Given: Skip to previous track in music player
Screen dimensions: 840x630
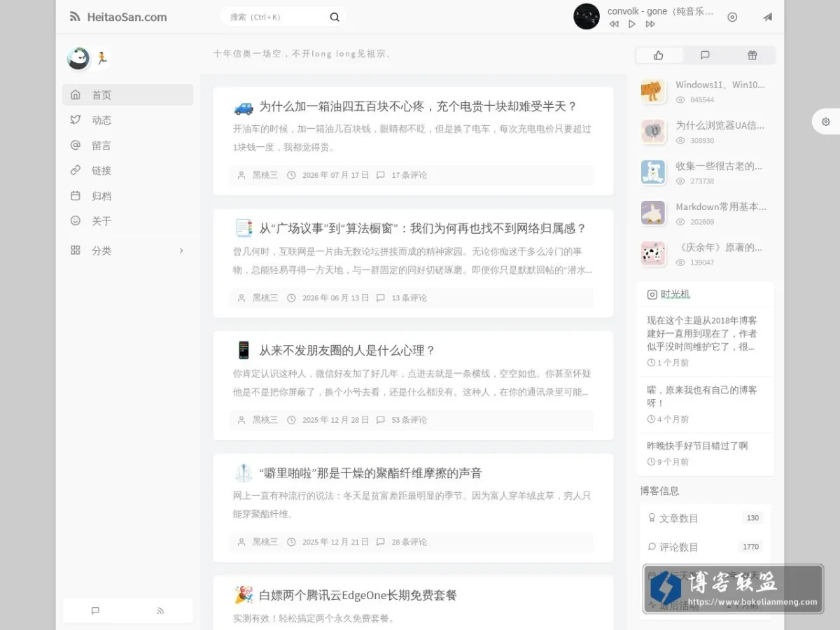Looking at the screenshot, I should coord(614,24).
